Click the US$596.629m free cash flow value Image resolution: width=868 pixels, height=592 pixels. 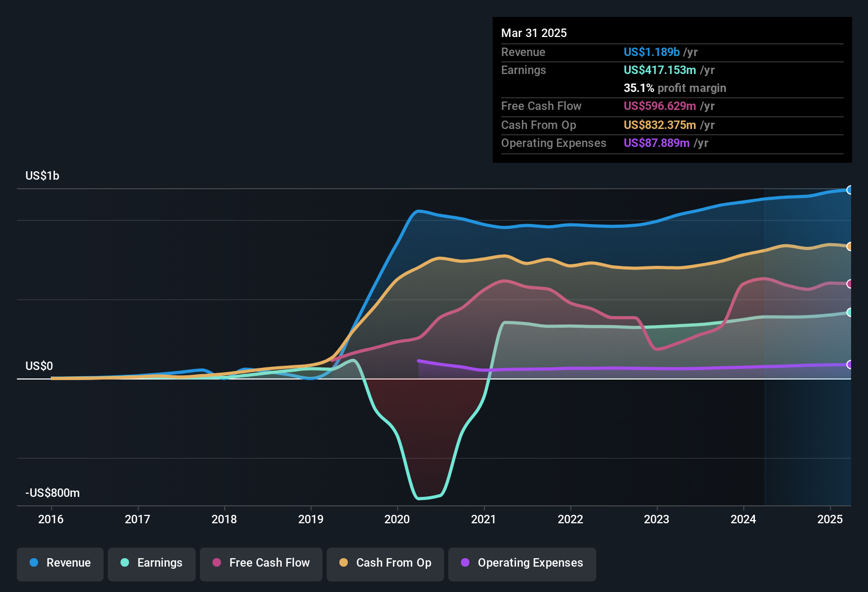(x=660, y=106)
